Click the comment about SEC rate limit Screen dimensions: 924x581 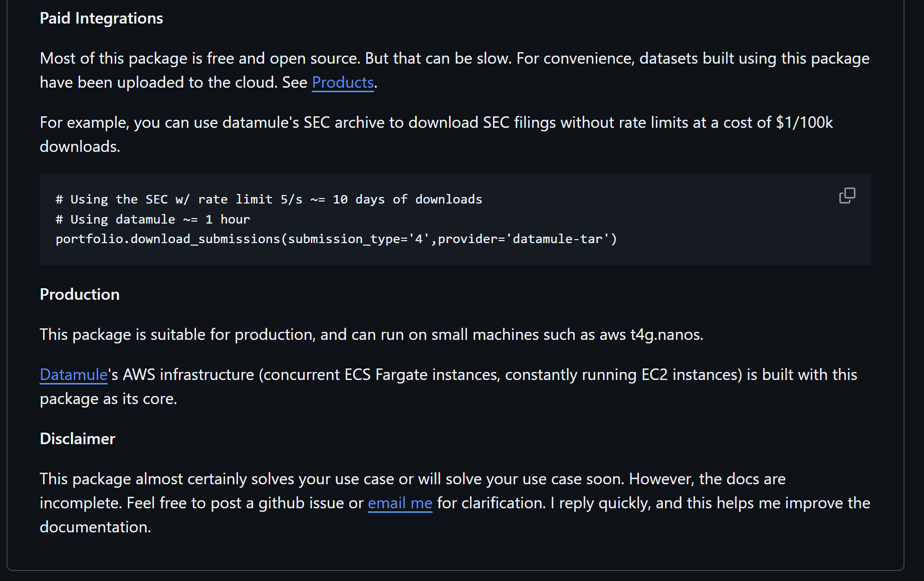pyautogui.click(x=269, y=199)
